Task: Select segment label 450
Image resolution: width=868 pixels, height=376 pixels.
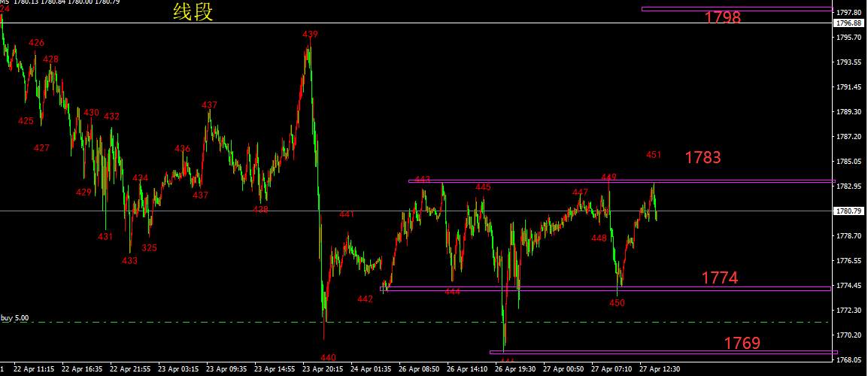Action: [618, 303]
